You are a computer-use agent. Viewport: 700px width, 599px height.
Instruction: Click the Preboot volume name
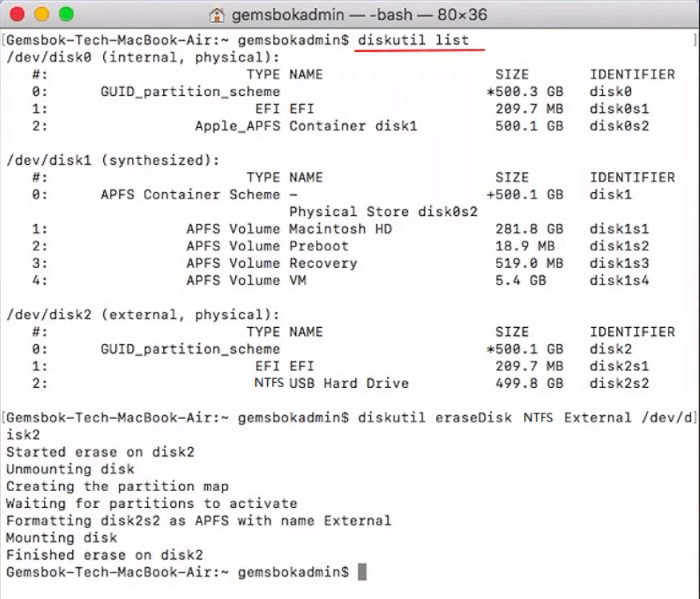coord(319,246)
